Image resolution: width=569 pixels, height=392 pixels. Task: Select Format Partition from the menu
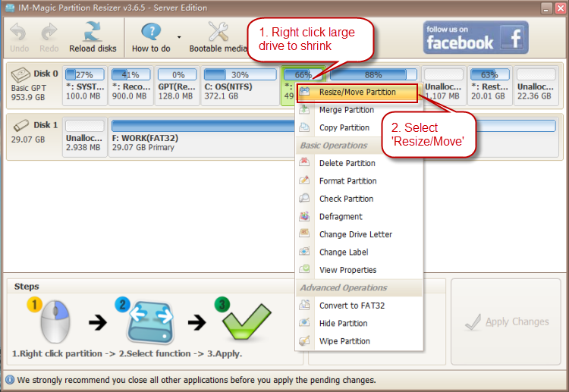pos(347,181)
